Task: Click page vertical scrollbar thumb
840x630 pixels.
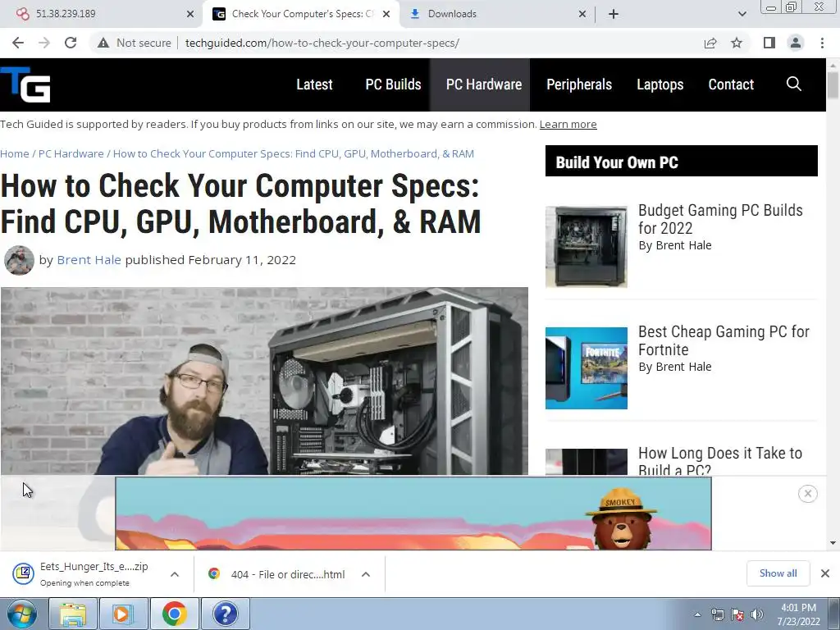Action: click(833, 84)
